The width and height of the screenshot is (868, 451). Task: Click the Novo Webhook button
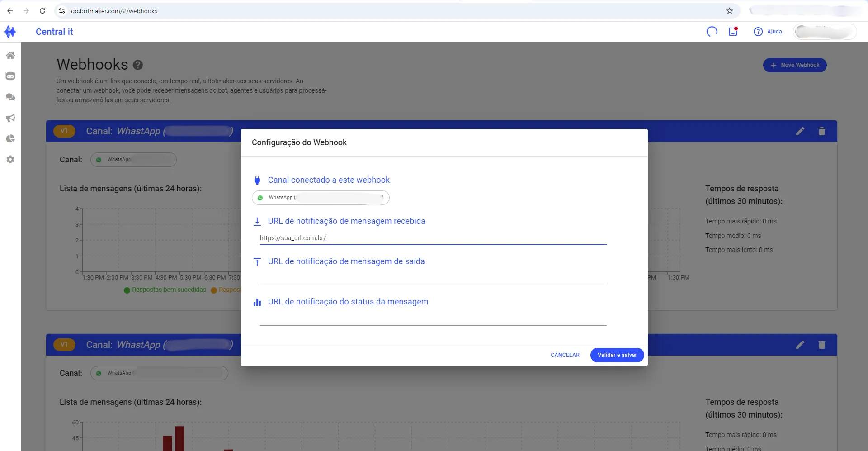[795, 65]
